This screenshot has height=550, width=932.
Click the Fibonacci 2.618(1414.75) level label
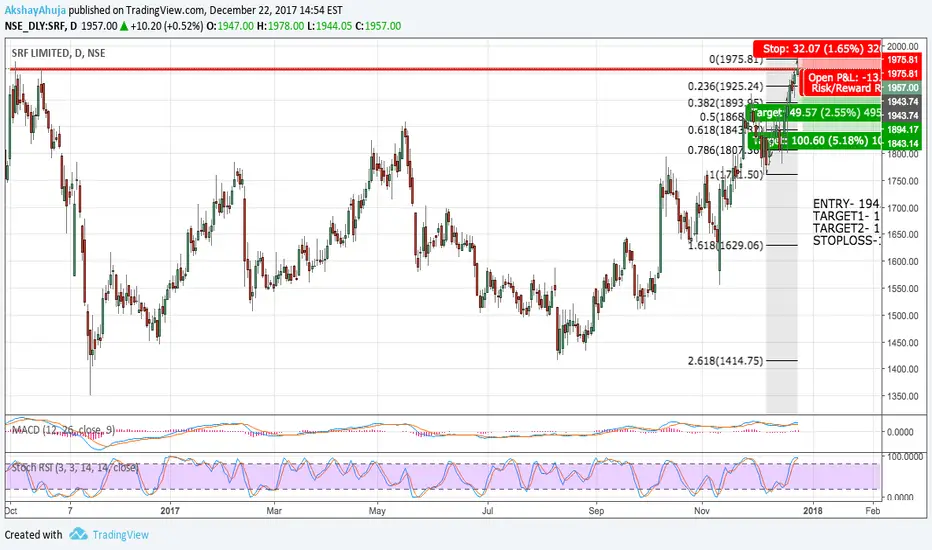pyautogui.click(x=725, y=360)
